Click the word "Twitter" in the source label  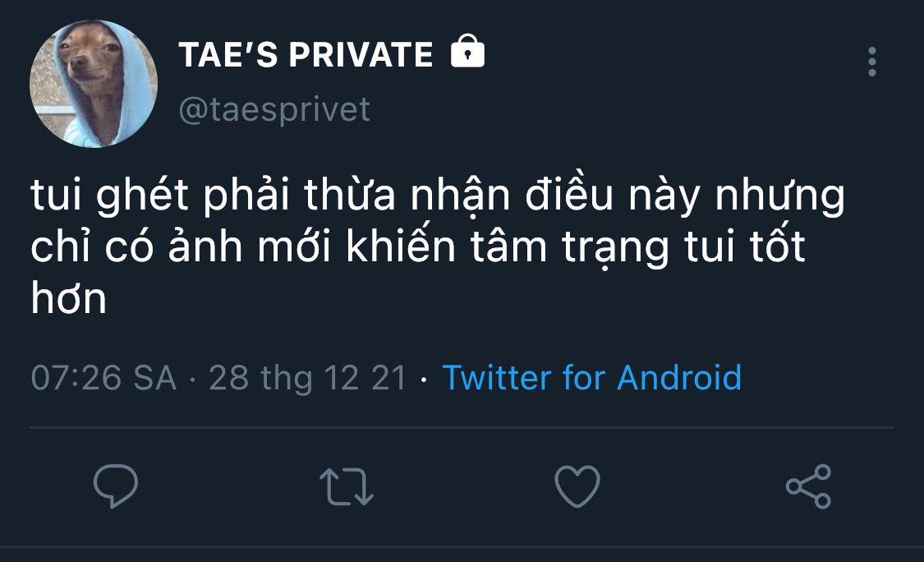pyautogui.click(x=497, y=377)
